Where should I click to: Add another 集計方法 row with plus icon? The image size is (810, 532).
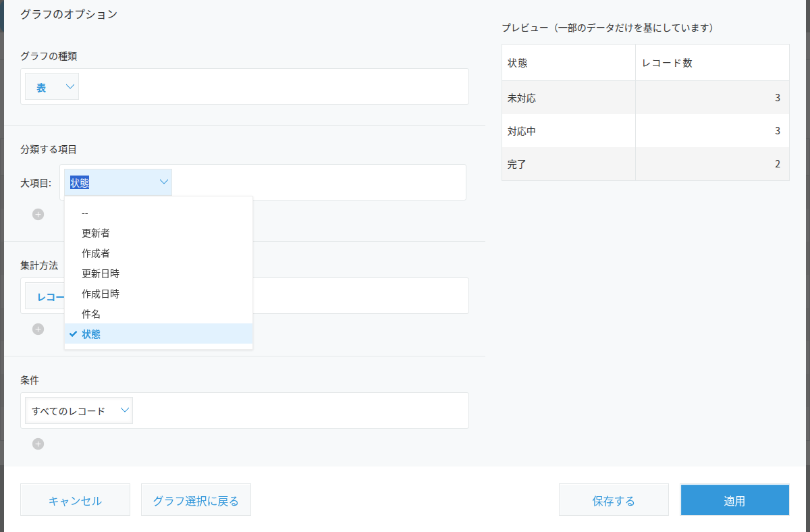click(x=38, y=329)
